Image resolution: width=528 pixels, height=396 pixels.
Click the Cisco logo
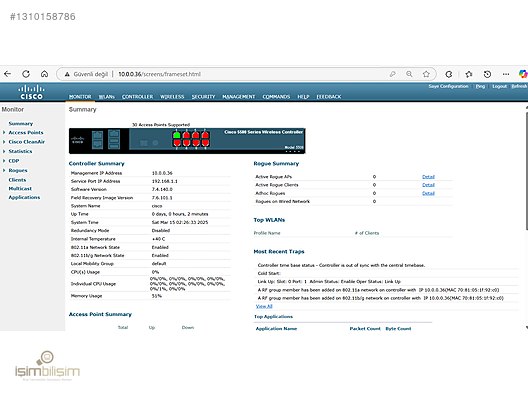(31, 92)
